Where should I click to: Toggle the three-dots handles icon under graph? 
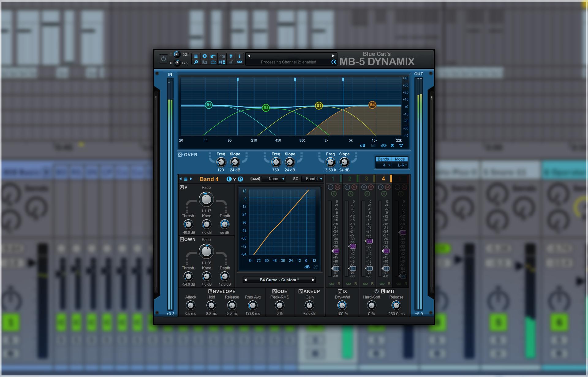pyautogui.click(x=401, y=146)
